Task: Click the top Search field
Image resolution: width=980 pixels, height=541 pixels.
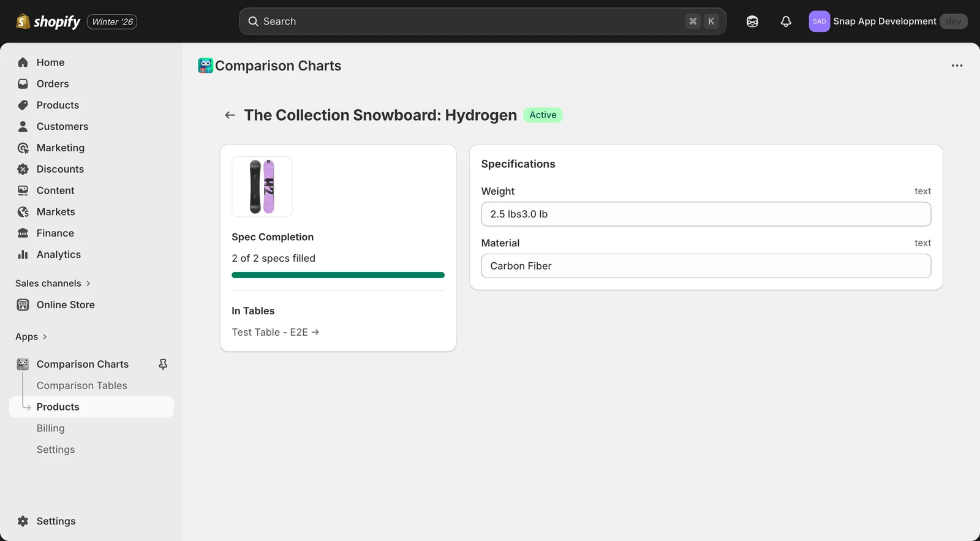Action: (x=483, y=21)
